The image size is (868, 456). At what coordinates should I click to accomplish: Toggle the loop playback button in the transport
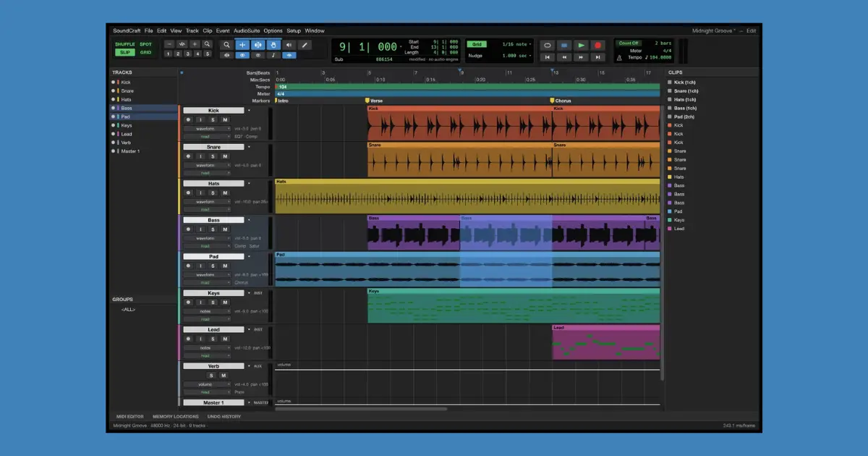point(547,45)
